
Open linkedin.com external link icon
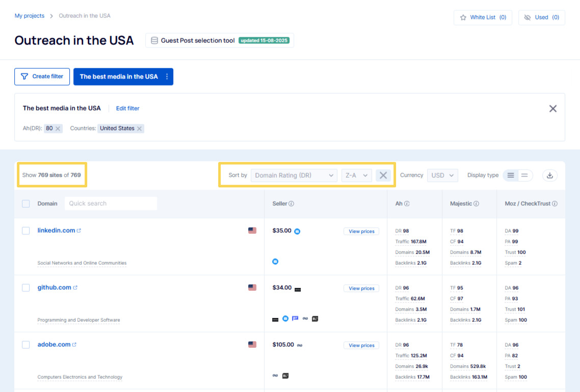79,231
